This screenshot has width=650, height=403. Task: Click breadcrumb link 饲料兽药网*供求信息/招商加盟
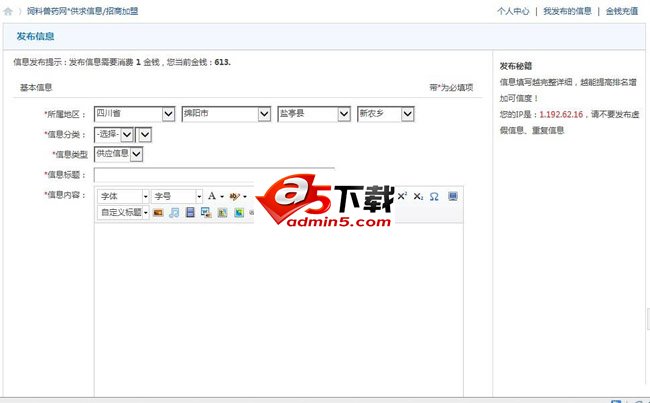(82, 12)
